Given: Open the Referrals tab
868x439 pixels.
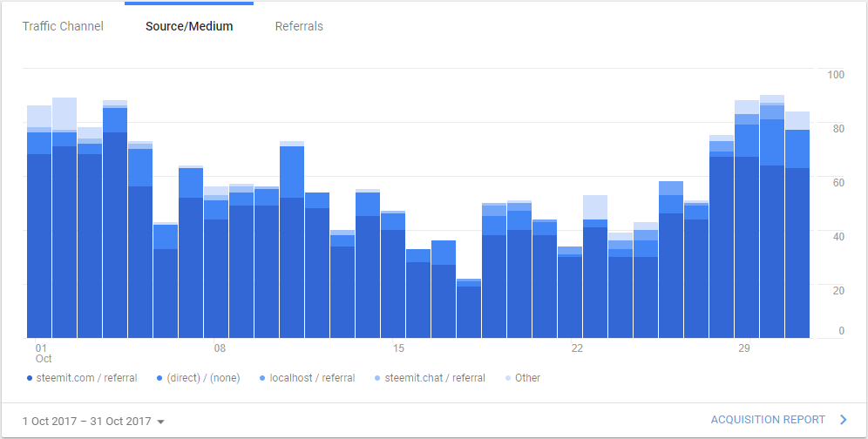Looking at the screenshot, I should 299,26.
